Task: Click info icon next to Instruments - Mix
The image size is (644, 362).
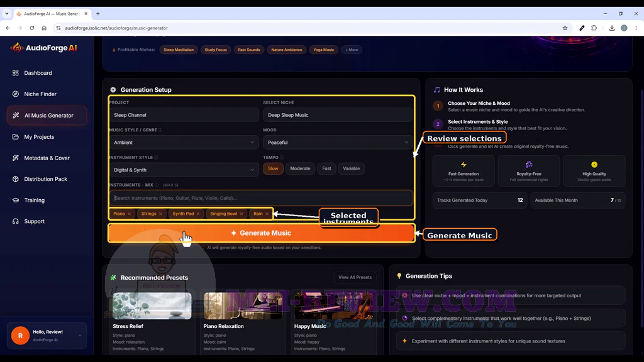Action: [157, 185]
